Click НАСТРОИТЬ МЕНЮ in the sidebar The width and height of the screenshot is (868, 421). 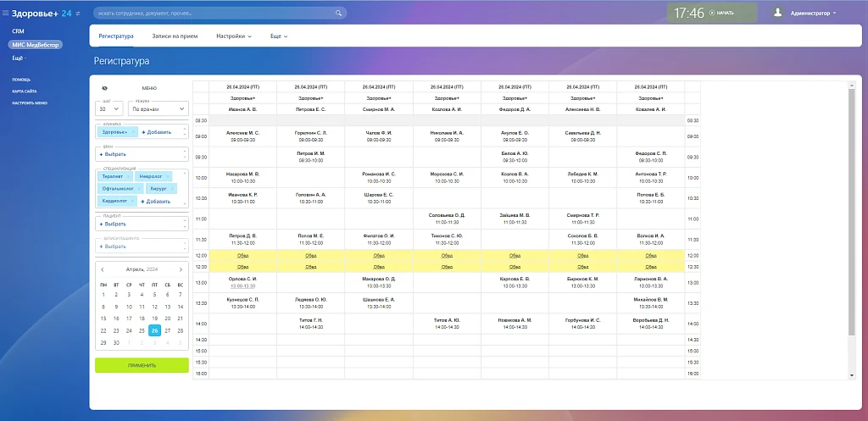(30, 102)
